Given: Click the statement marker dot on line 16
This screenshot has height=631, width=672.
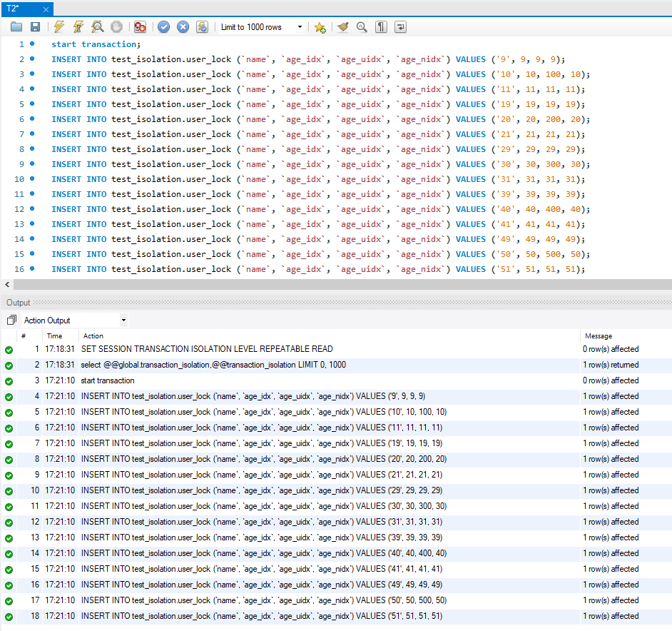Looking at the screenshot, I should (32, 269).
